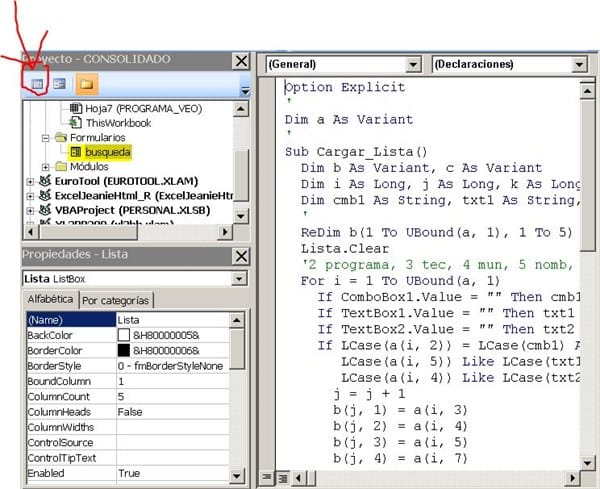Expand the Módulos folder
This screenshot has width=600, height=489.
coord(46,166)
